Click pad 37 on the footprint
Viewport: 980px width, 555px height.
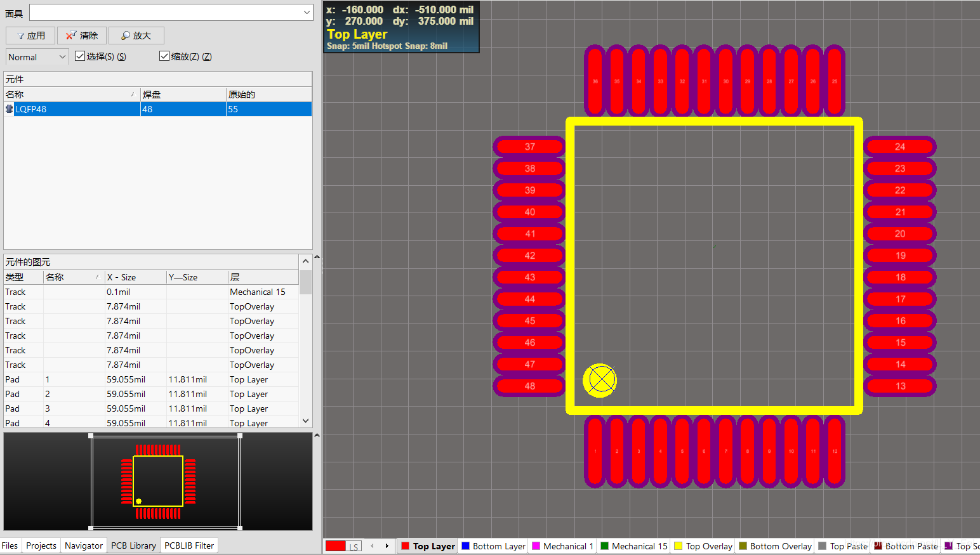(x=529, y=147)
